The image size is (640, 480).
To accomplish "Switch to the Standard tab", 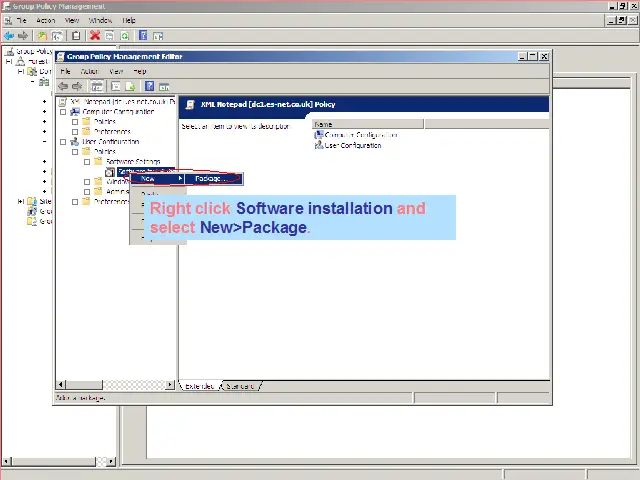I will pos(240,386).
